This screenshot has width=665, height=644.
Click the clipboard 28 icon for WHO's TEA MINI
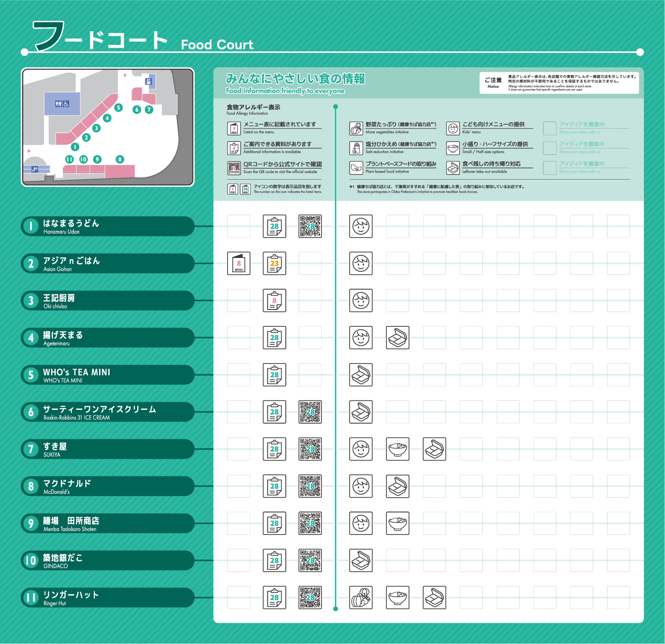[274, 375]
